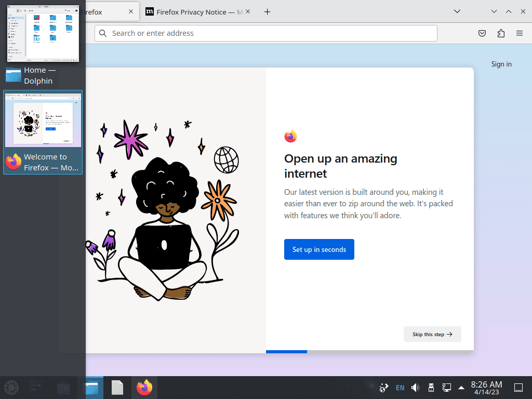Follow the Sign in link
Image resolution: width=532 pixels, height=399 pixels.
click(501, 64)
